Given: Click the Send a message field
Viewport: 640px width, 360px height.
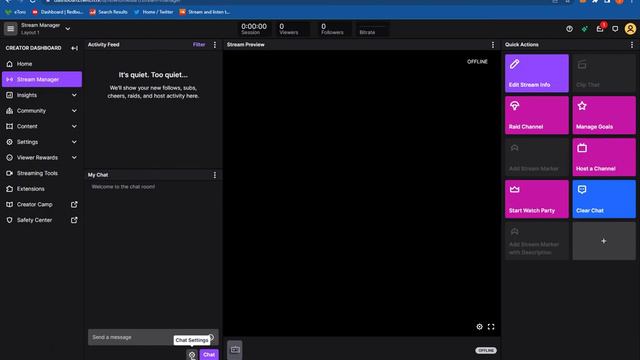Looking at the screenshot, I should (x=153, y=337).
